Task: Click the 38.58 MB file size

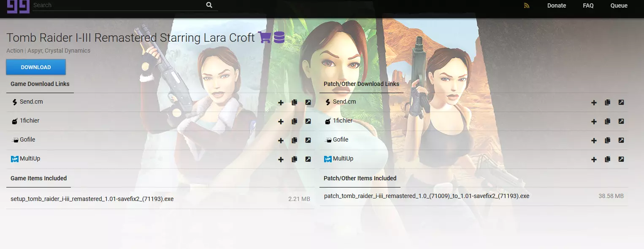Action: click(x=611, y=196)
